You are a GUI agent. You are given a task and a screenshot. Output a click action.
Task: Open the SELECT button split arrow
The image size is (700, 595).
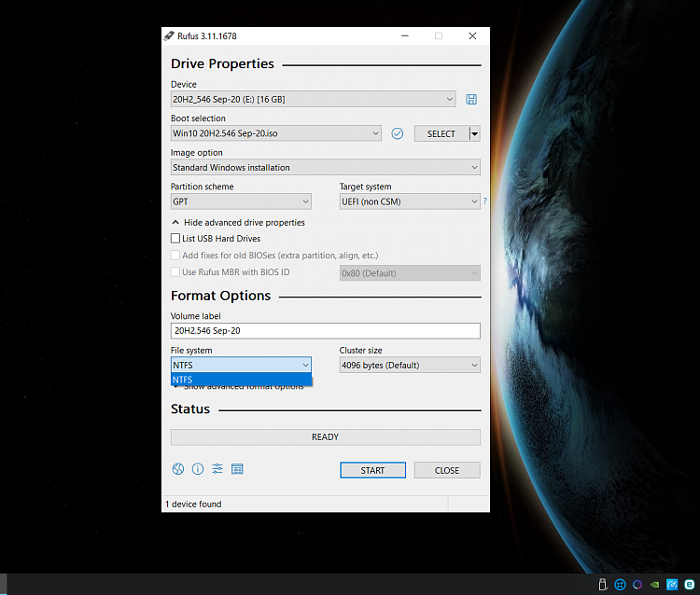click(474, 133)
